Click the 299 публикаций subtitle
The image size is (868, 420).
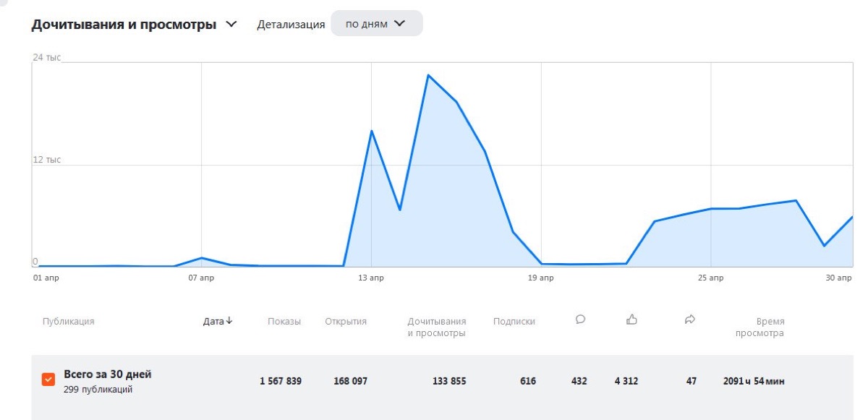[98, 390]
